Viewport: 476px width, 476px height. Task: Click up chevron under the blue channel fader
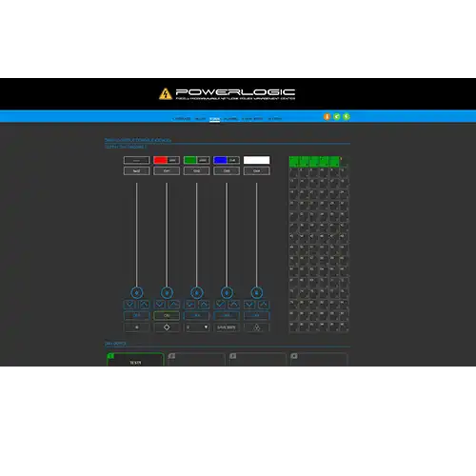pos(234,305)
